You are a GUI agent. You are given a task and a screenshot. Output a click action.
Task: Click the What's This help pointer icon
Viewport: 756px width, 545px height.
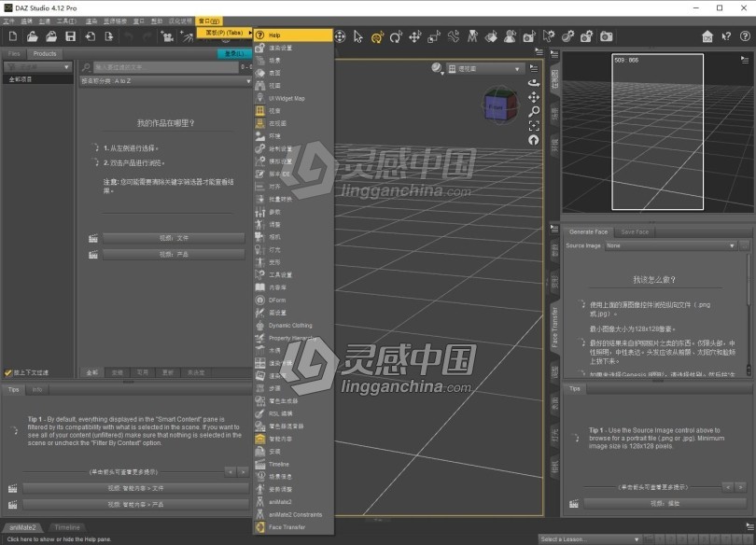point(726,36)
